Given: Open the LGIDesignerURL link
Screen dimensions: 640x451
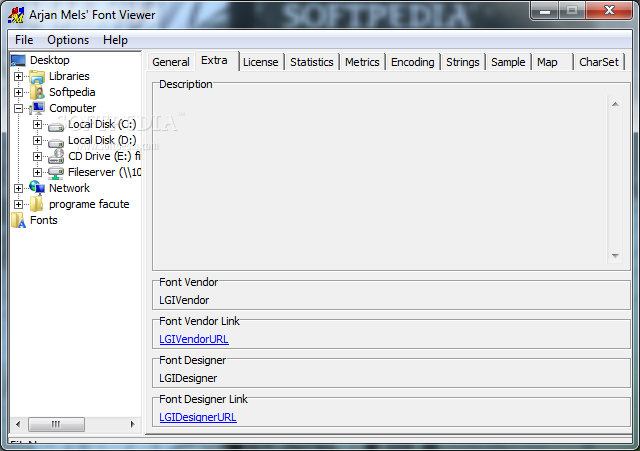Looking at the screenshot, I should coord(198,418).
